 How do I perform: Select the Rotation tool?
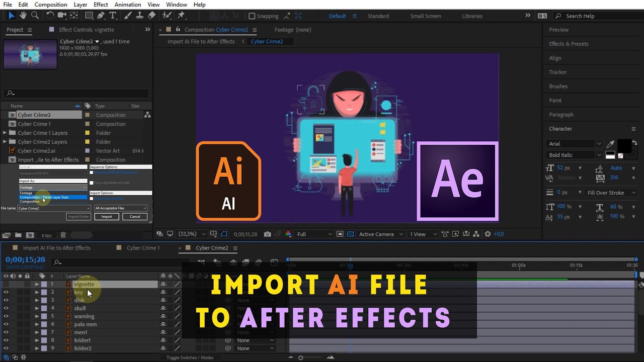click(50, 16)
